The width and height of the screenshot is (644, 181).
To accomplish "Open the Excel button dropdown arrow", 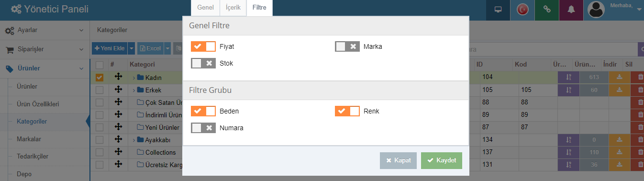I will point(167,48).
